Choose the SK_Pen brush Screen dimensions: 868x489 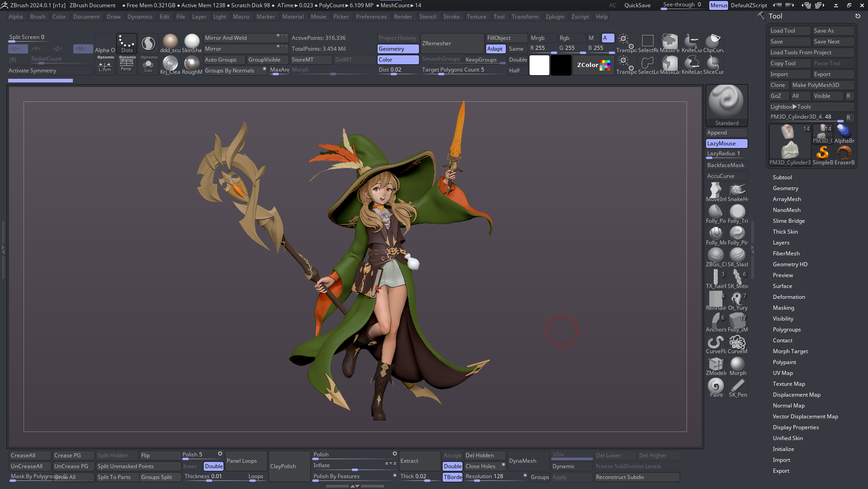coord(737,386)
